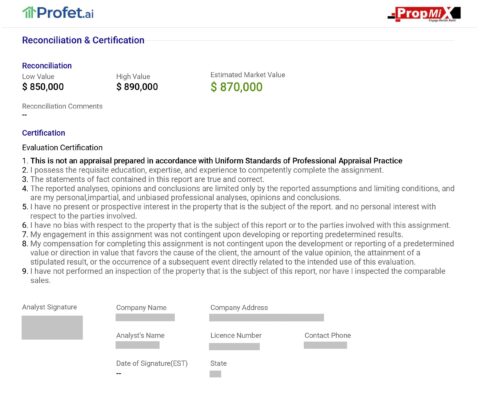Click the High Value $ 890,000 amount
Viewport: 480px width, 397px height.
click(x=137, y=87)
